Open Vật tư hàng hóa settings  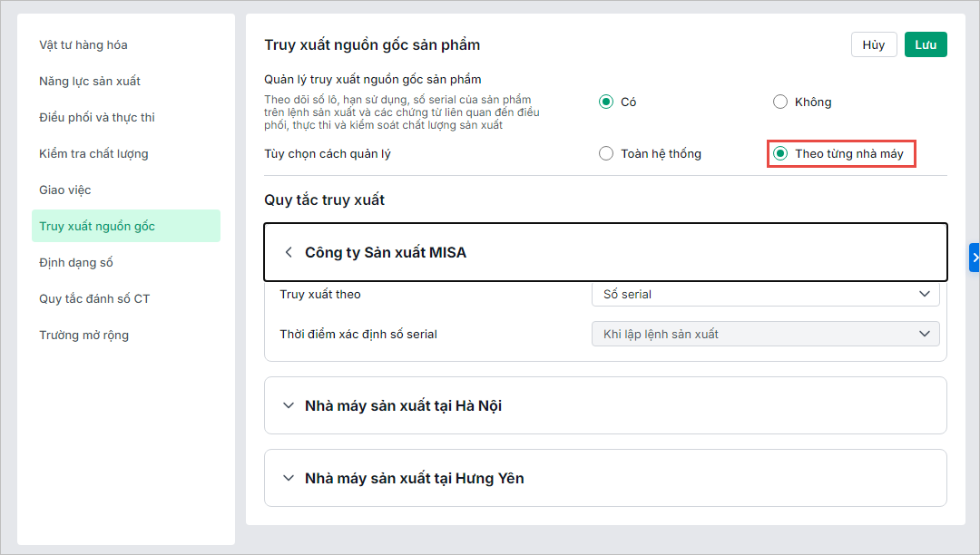point(83,45)
